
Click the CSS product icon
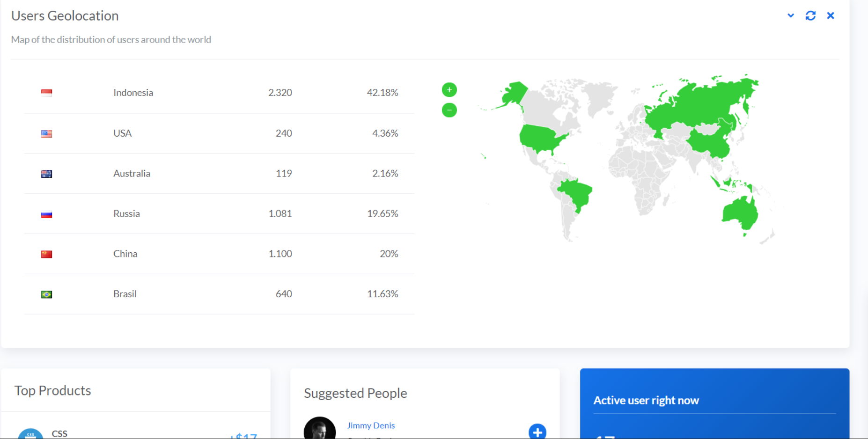pos(30,434)
